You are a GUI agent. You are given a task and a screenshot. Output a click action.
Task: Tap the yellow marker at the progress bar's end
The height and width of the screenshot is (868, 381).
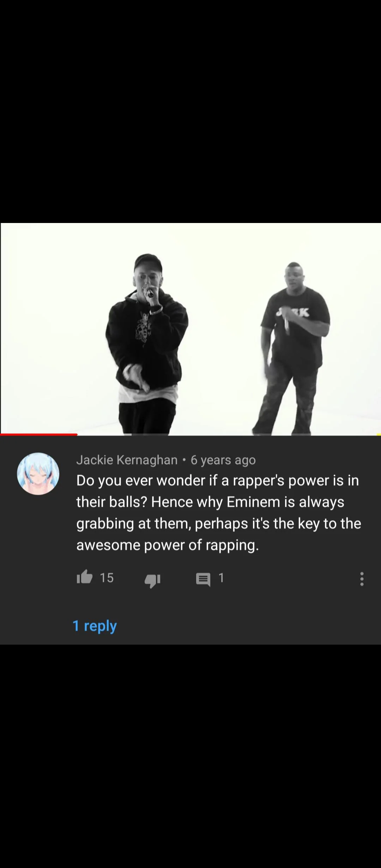coord(379,434)
